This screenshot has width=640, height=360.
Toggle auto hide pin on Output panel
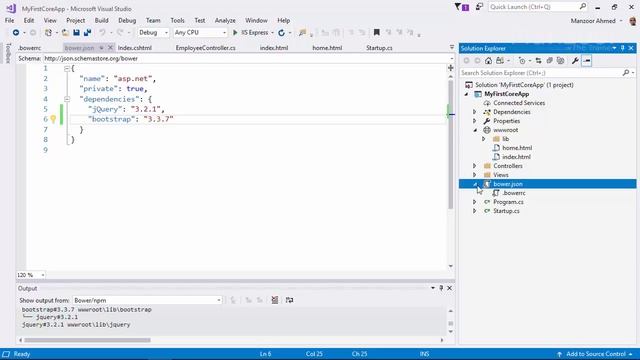point(441,288)
